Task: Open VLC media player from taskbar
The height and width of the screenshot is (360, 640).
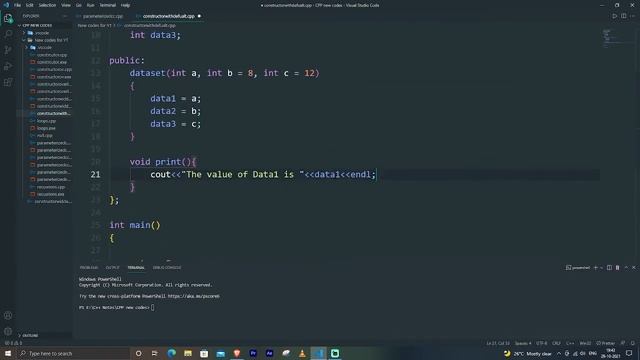Action: (302, 353)
